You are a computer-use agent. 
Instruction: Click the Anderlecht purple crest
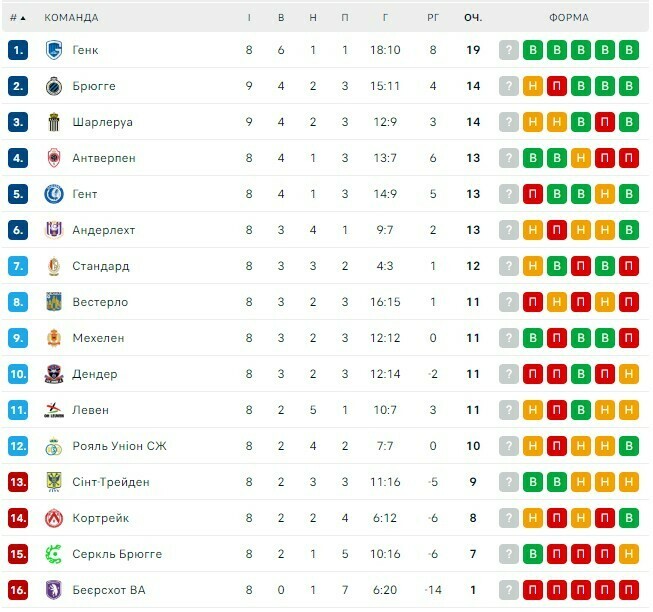click(54, 230)
